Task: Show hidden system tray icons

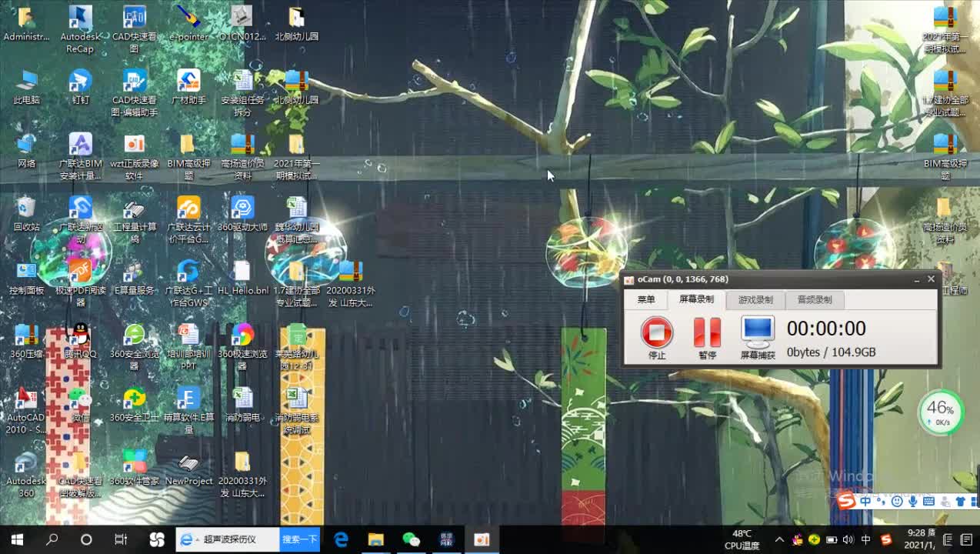Action: (779, 539)
